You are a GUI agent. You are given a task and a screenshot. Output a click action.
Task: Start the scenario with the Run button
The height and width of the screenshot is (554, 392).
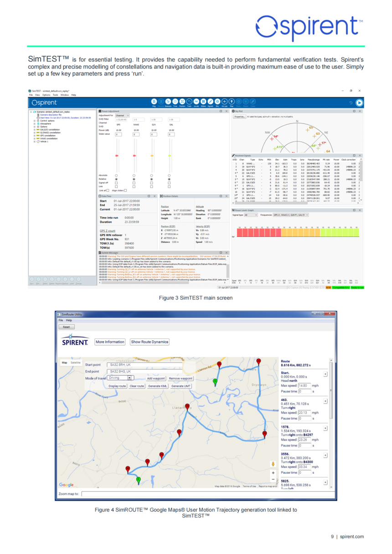pos(359,103)
